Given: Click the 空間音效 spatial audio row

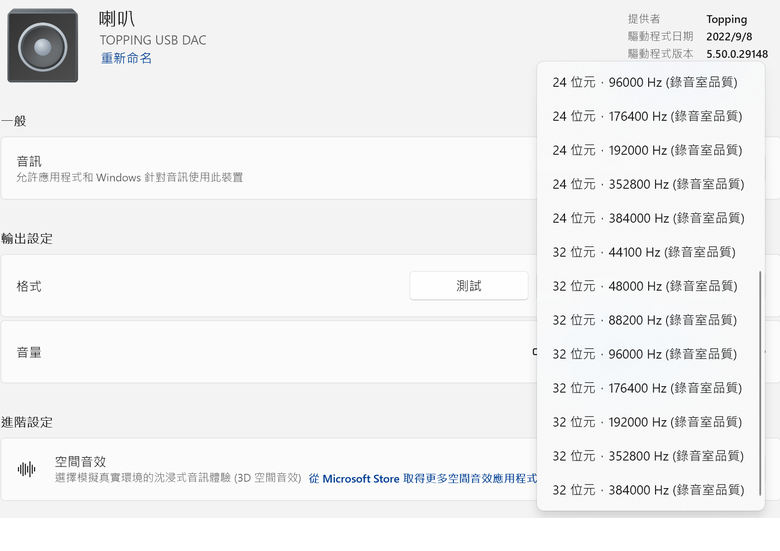Looking at the screenshot, I should click(269, 469).
